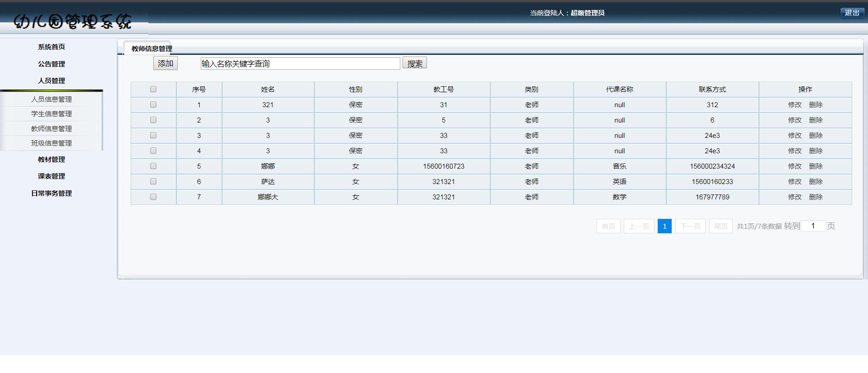The width and height of the screenshot is (868, 373).
Task: Focus the name keyword search field
Action: coord(300,64)
